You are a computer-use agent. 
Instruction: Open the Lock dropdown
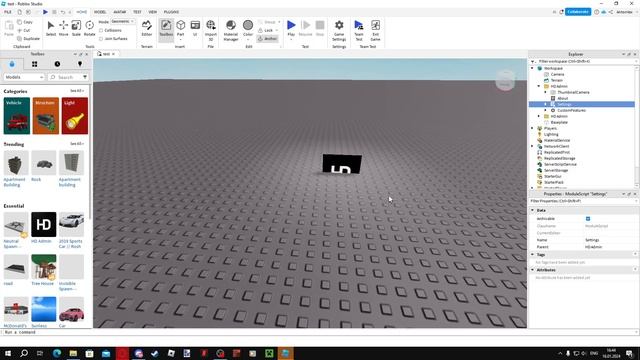(277, 30)
